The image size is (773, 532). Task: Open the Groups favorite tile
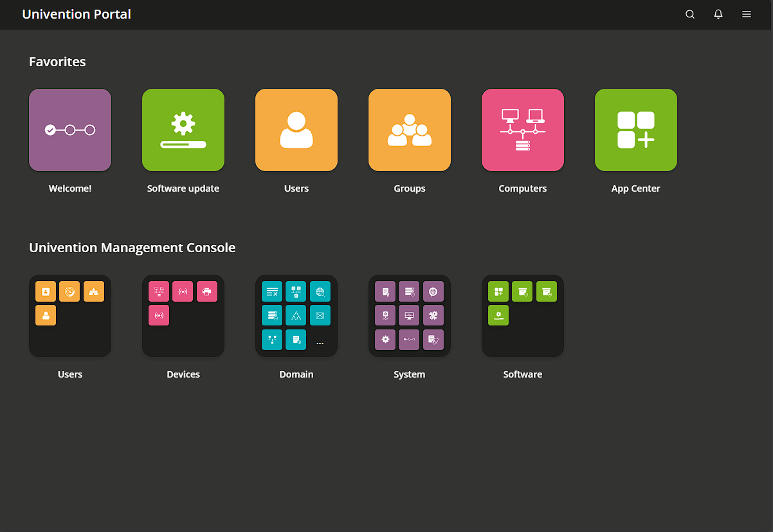pyautogui.click(x=410, y=130)
